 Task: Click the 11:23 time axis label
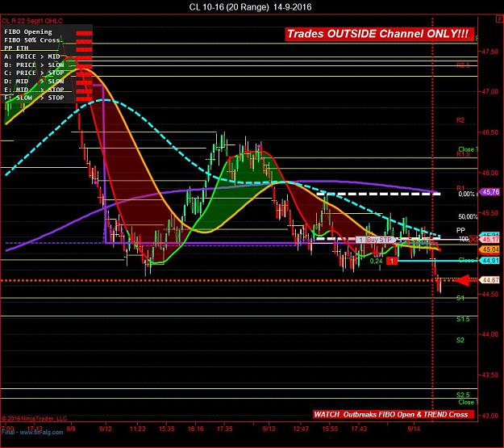(x=138, y=429)
